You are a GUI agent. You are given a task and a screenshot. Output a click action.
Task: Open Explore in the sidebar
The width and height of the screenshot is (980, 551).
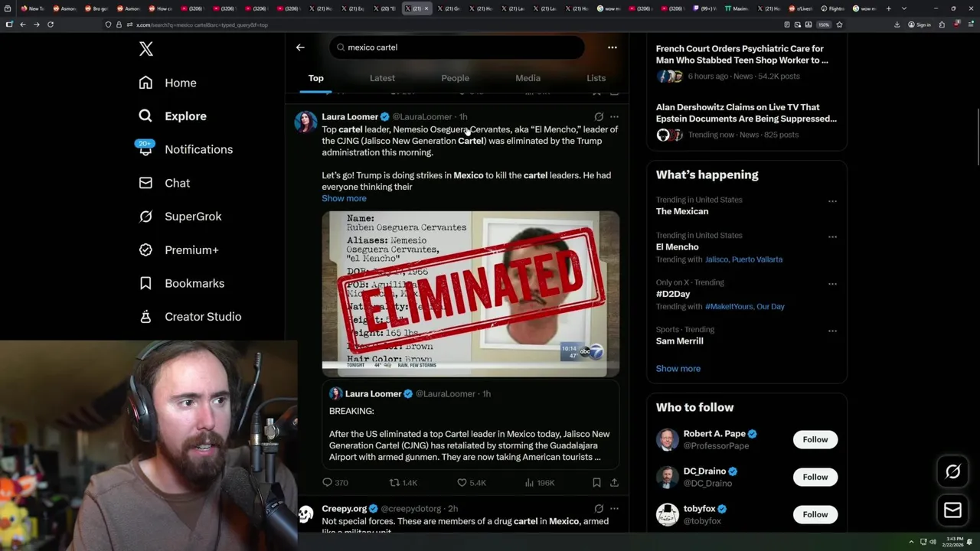[172, 116]
